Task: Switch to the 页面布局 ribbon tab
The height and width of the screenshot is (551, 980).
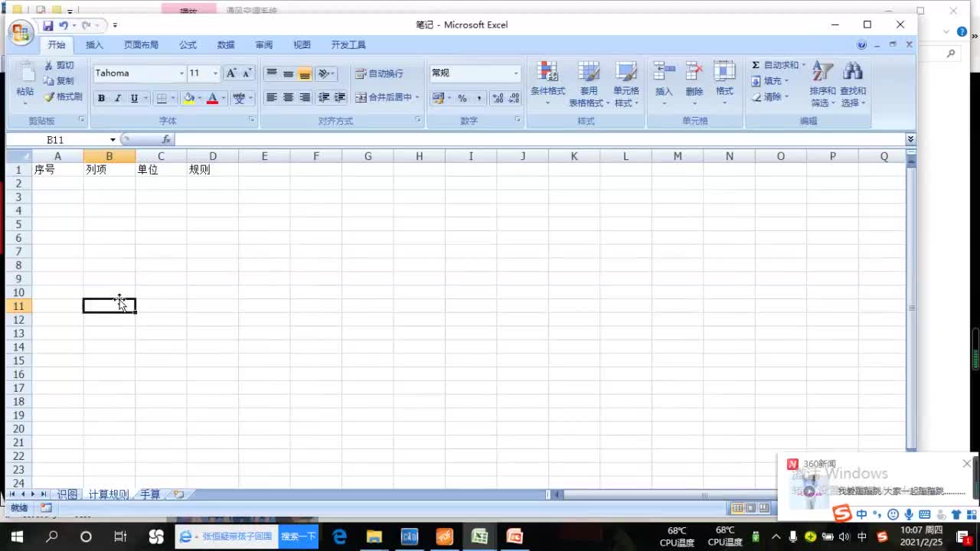Action: [141, 45]
